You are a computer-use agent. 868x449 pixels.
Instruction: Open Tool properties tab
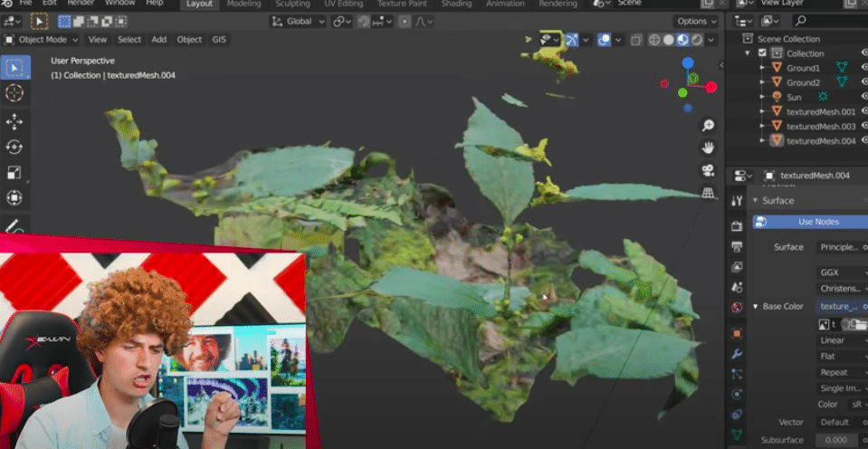(x=737, y=201)
